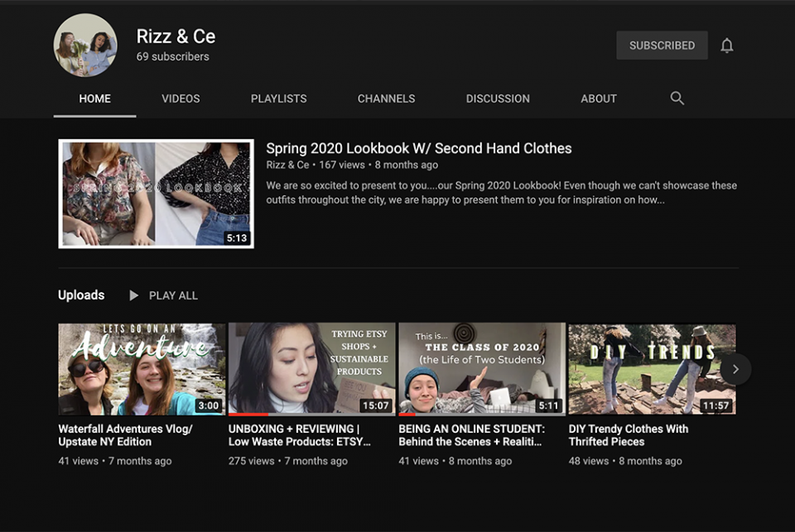The width and height of the screenshot is (795, 532).
Task: Play the Waterfall Adventure thumbnail
Action: point(142,369)
